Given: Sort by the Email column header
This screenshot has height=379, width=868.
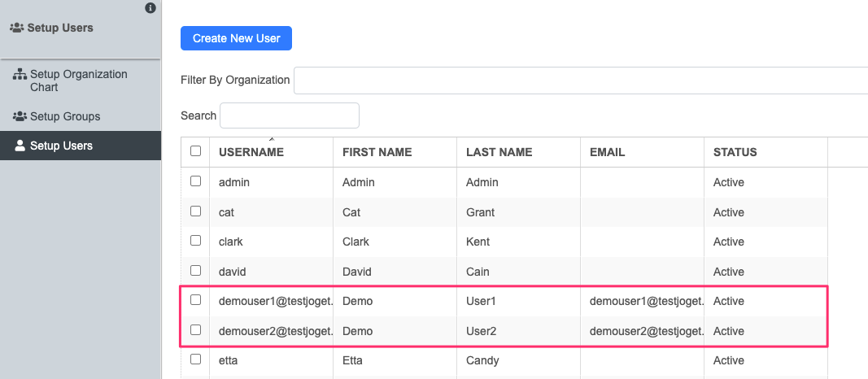Looking at the screenshot, I should point(607,152).
